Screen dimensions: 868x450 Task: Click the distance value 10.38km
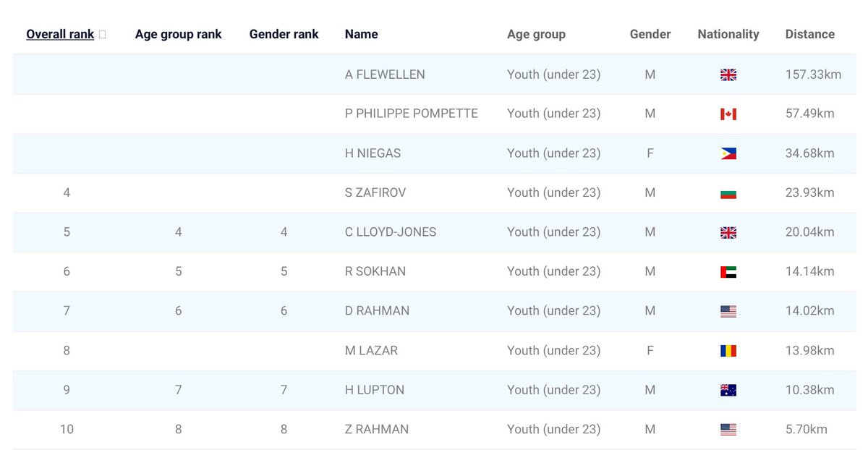point(810,389)
